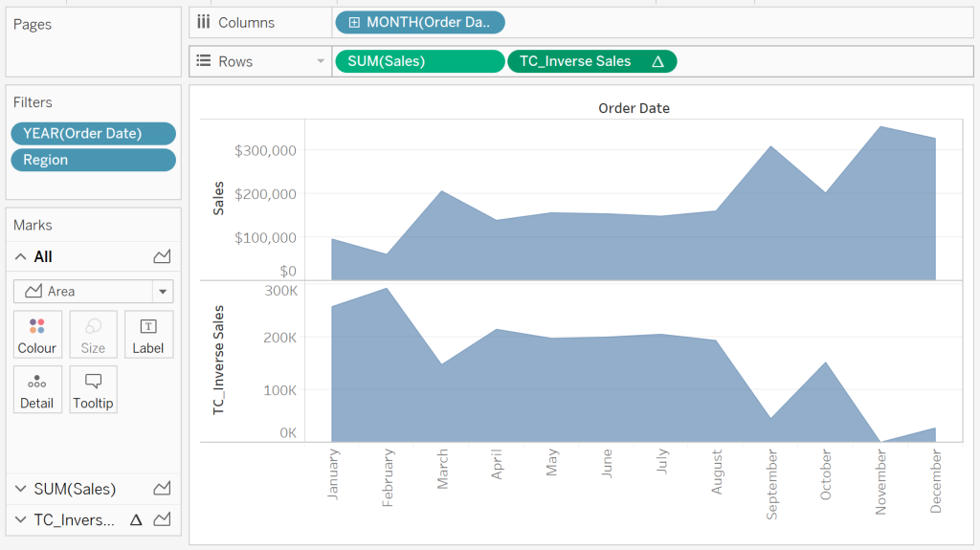Click the Detail marks button
The height and width of the screenshot is (550, 980).
coord(37,389)
